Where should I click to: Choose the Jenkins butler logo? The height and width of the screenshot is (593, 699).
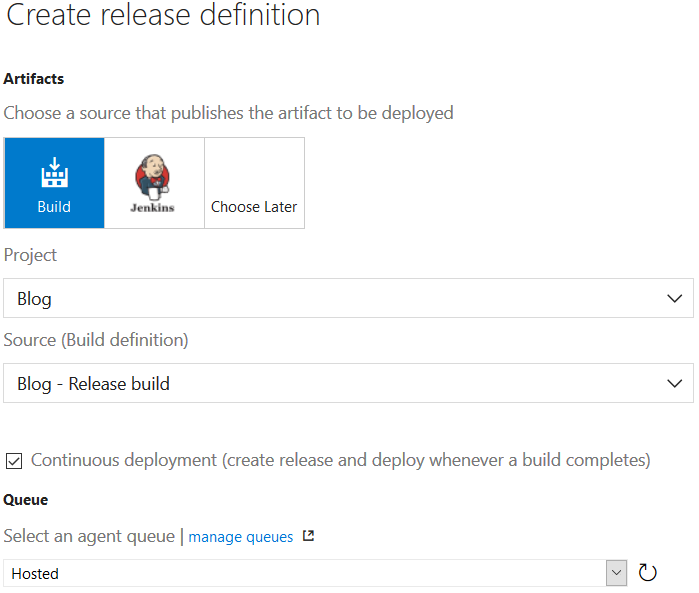(152, 177)
